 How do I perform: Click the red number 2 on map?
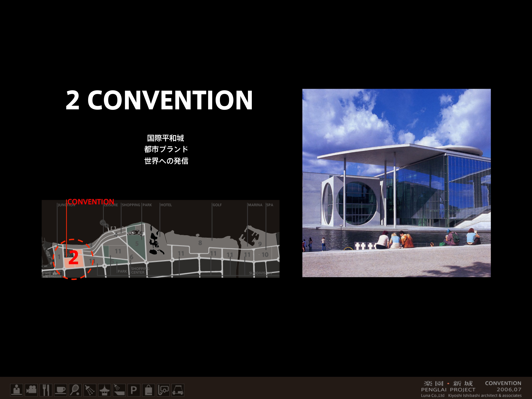pyautogui.click(x=73, y=258)
